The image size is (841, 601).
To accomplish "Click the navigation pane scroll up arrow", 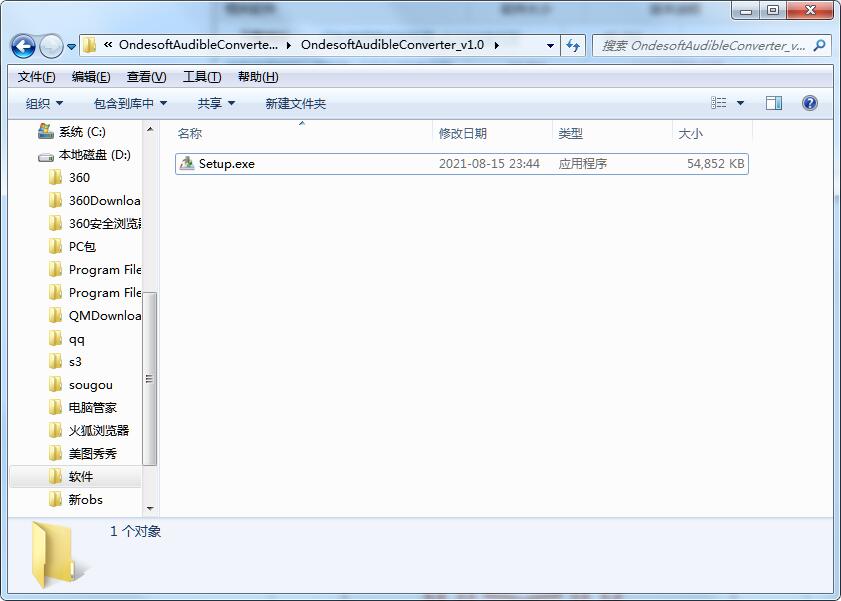I will click(150, 129).
